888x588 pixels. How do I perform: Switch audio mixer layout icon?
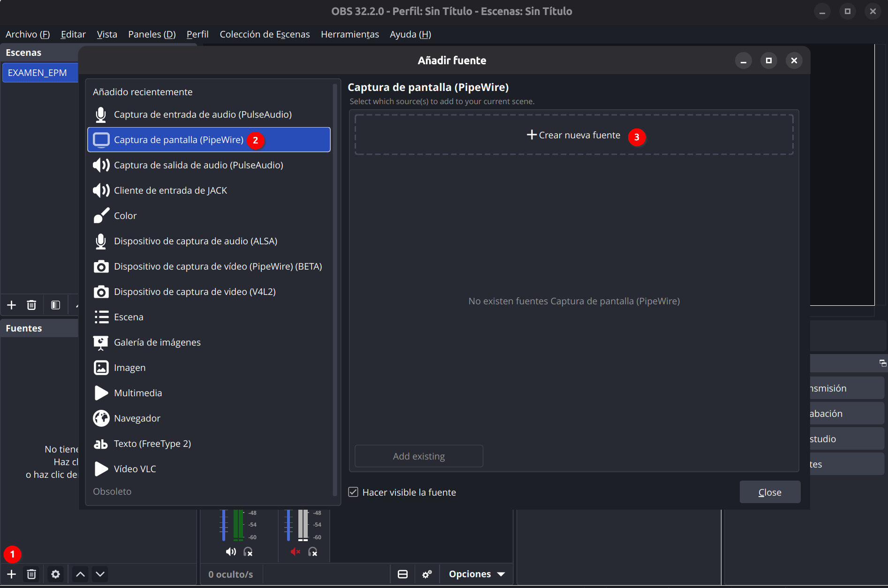click(402, 574)
